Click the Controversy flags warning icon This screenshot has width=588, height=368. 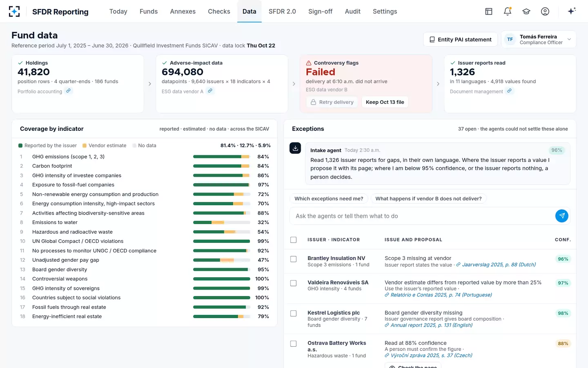click(309, 63)
